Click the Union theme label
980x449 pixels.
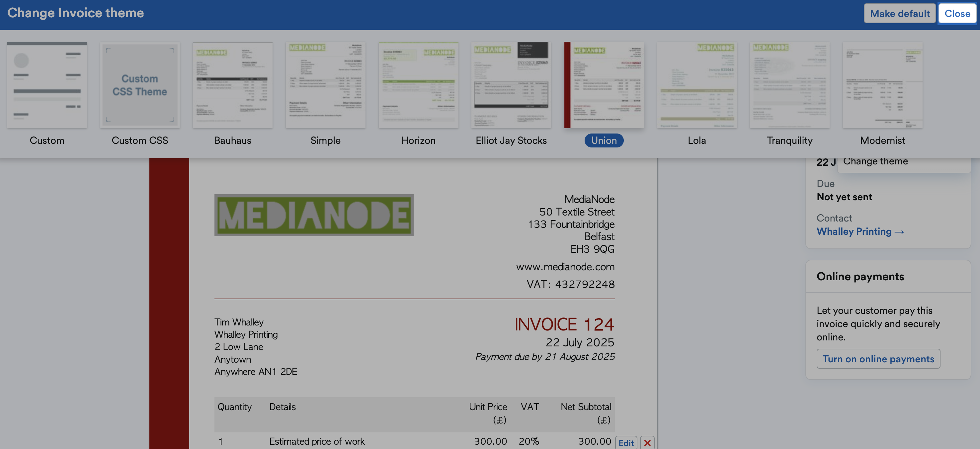coord(604,140)
